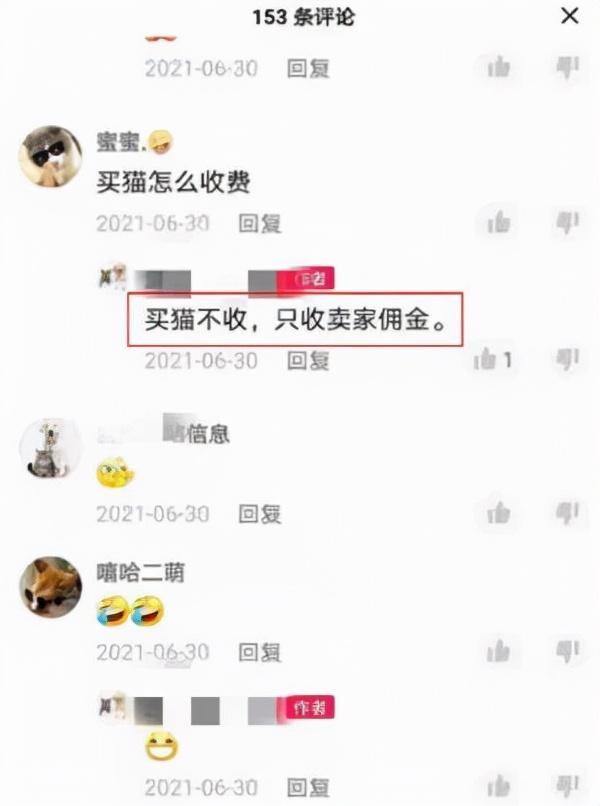Like 嘻哈二萌's laughing emoji comment
The width and height of the screenshot is (600, 806).
tap(498, 651)
